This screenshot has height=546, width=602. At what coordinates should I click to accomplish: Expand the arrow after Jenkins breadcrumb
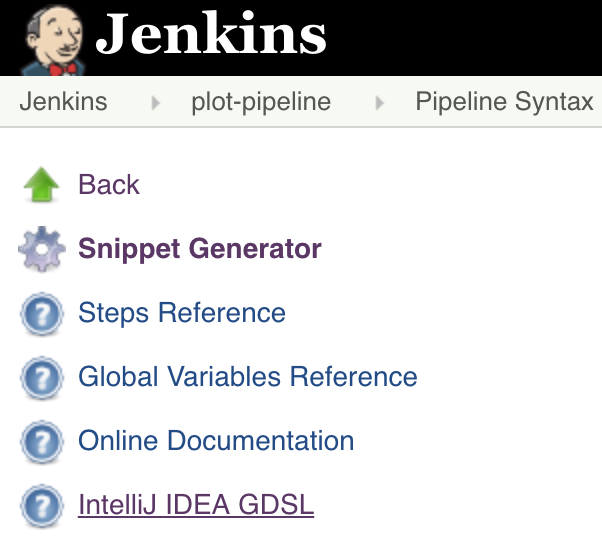click(x=155, y=103)
